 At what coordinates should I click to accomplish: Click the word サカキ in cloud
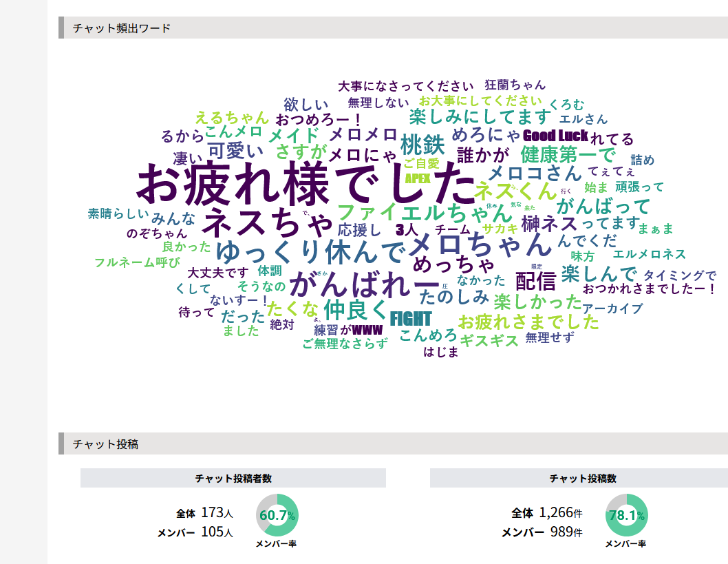coord(500,228)
